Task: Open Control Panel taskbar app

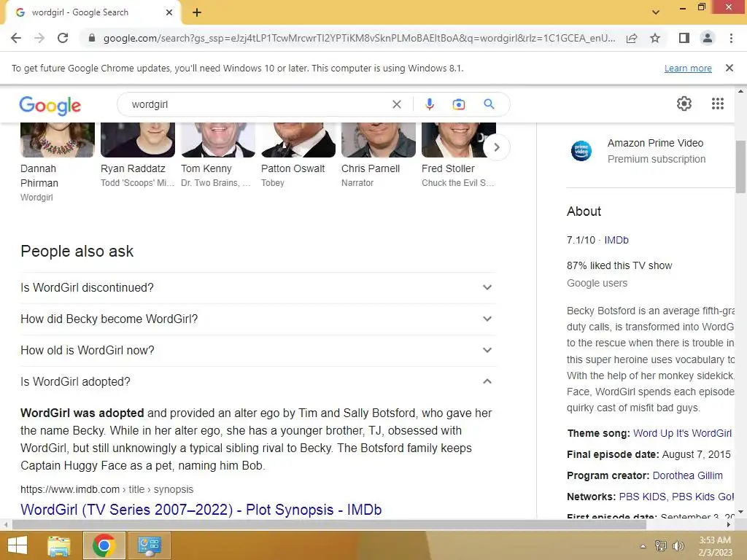Action: click(x=149, y=545)
